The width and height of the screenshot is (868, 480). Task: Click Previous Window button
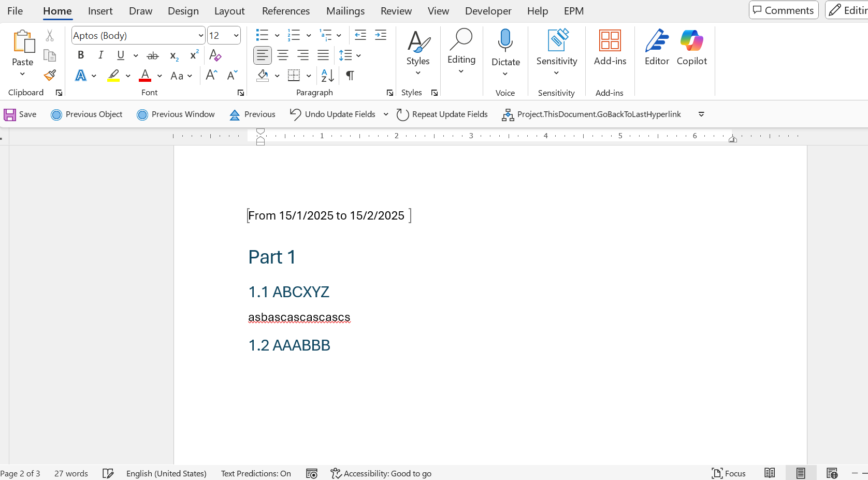point(176,114)
